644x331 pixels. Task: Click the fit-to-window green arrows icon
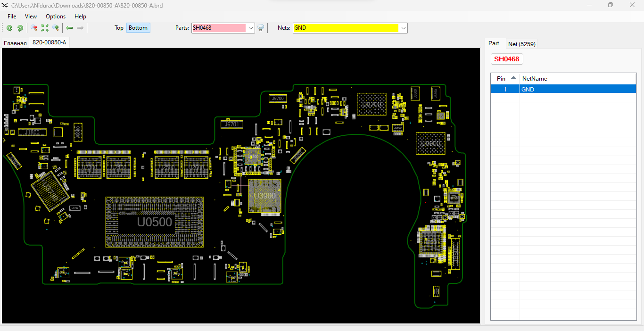45,28
